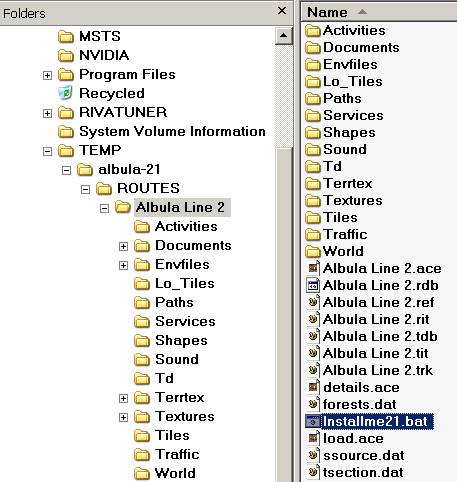Click the Tiles folder icon in file list
457x482 pixels.
tap(313, 218)
